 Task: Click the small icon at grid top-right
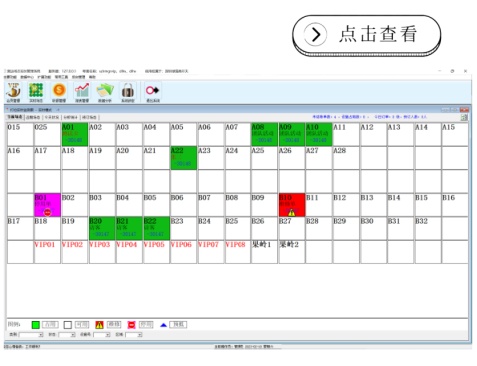464,117
